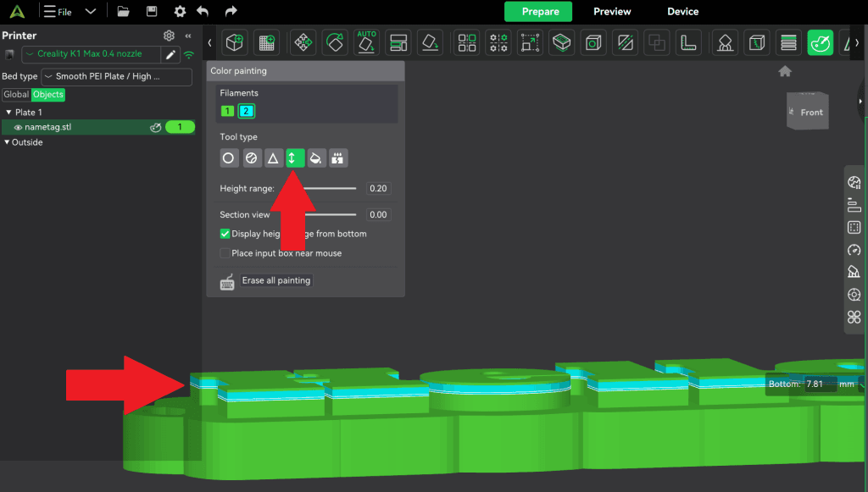Click the Bottom height input field

pos(819,384)
